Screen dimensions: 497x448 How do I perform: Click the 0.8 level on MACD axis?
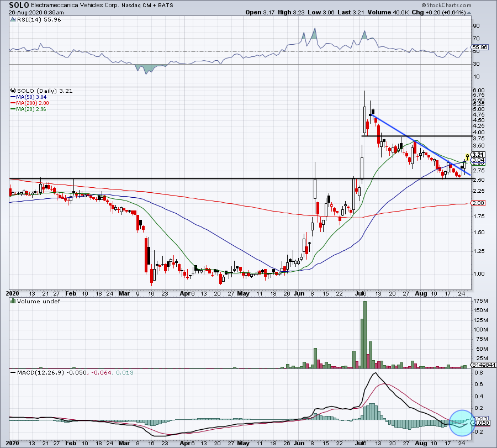479,372
